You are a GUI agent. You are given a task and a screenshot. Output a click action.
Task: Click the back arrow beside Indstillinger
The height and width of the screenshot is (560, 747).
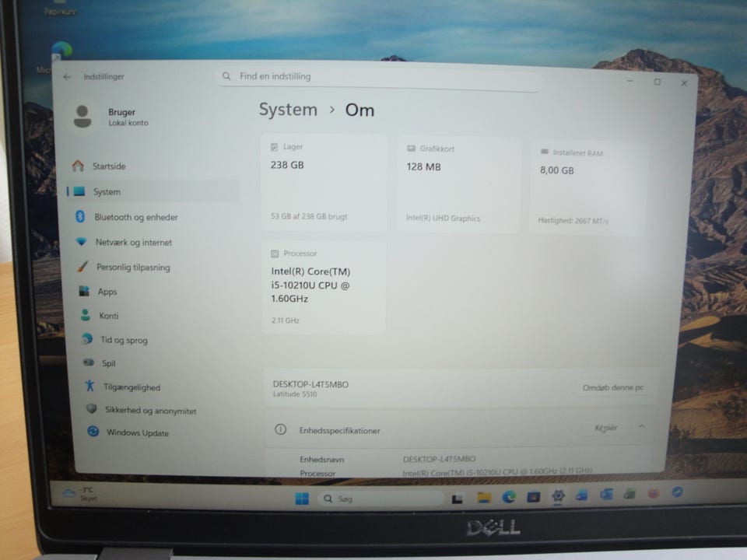[67, 77]
